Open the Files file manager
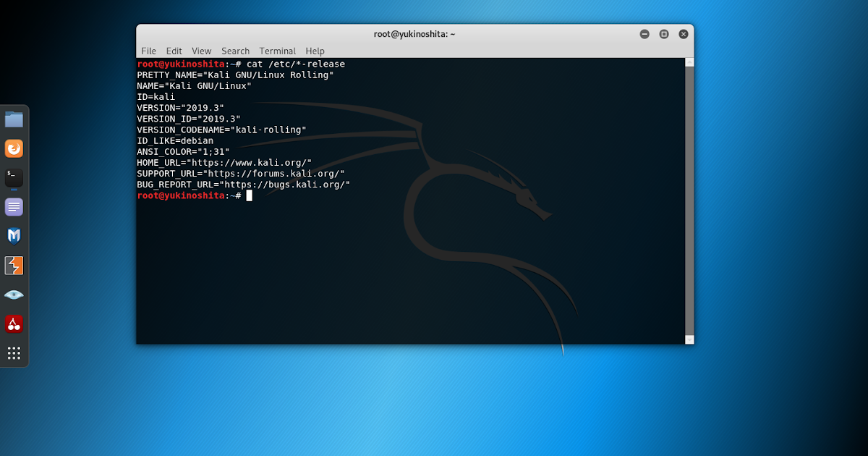Image resolution: width=868 pixels, height=456 pixels. click(14, 119)
